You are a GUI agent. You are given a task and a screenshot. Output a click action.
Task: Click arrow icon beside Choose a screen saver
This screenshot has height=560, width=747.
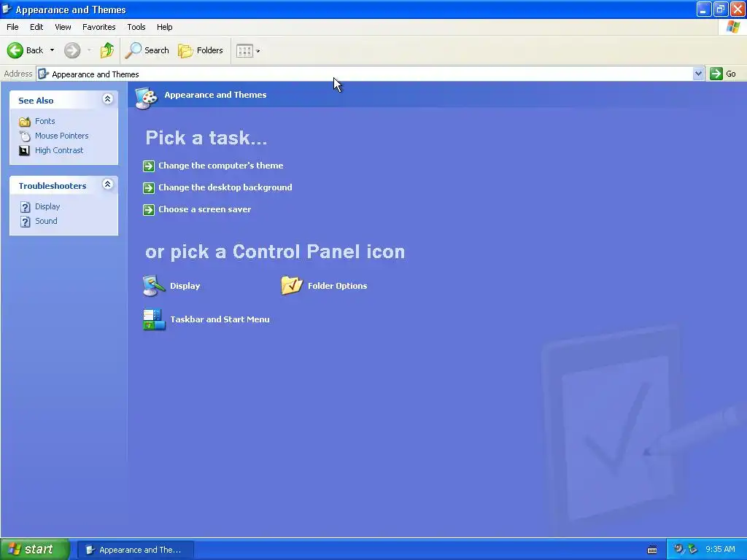click(149, 209)
